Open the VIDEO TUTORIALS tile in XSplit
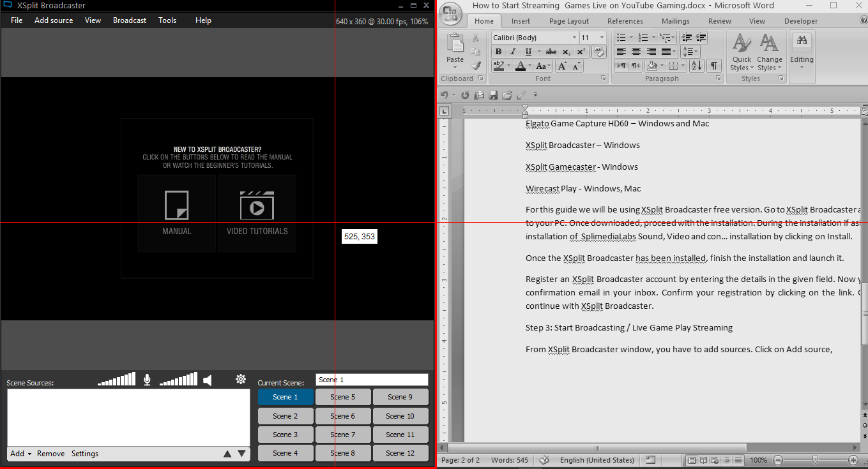 click(257, 213)
